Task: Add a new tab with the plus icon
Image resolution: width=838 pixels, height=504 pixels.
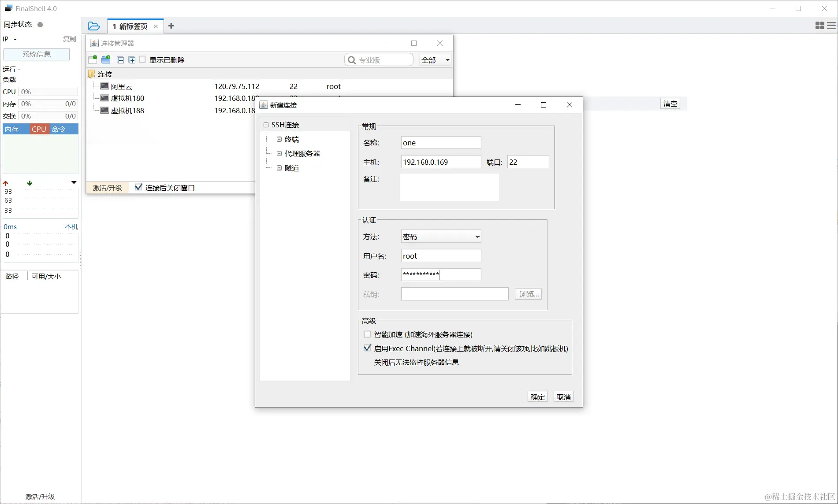Action: (x=171, y=26)
